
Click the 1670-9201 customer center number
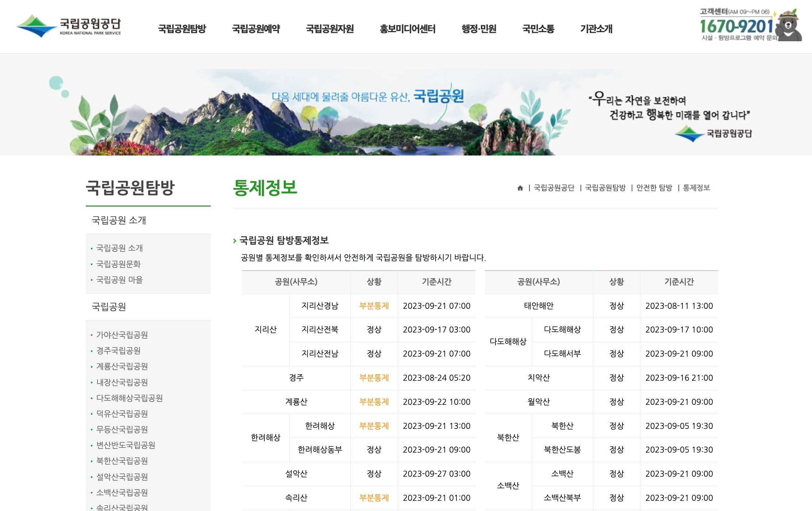[x=736, y=26]
